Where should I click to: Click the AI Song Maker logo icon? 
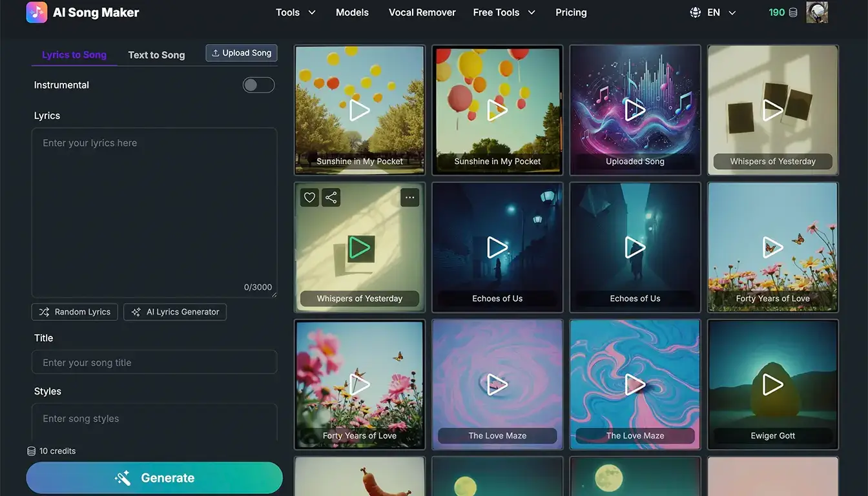36,12
